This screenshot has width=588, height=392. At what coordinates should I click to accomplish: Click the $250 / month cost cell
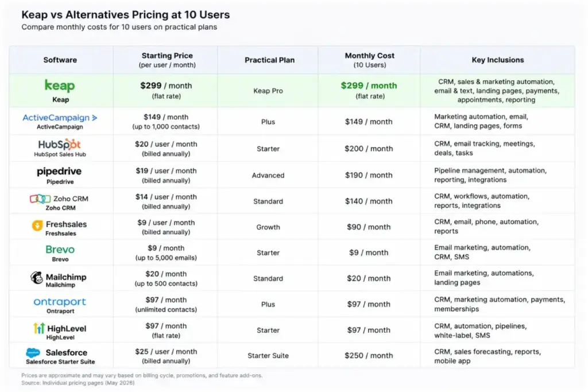point(369,356)
